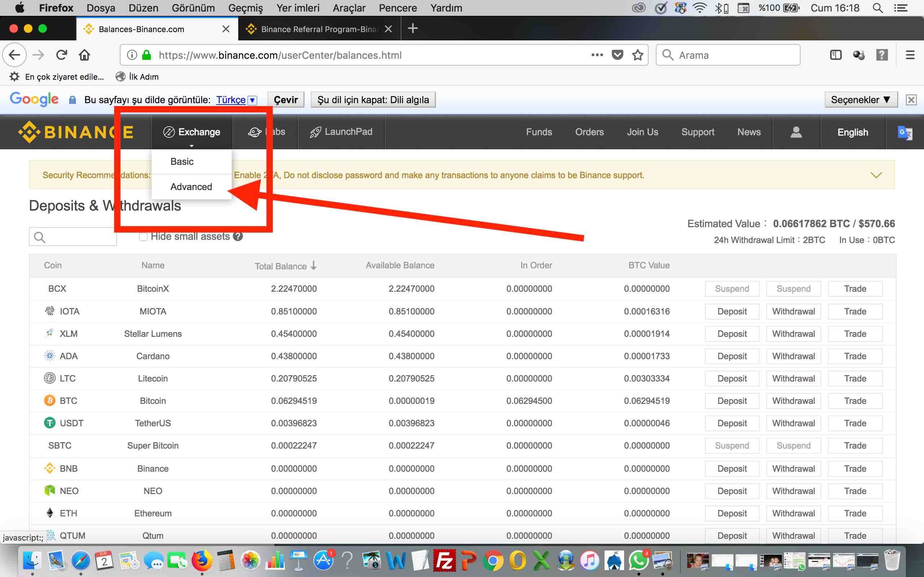924x577 pixels.
Task: Bookmark page with the star icon
Action: point(638,55)
